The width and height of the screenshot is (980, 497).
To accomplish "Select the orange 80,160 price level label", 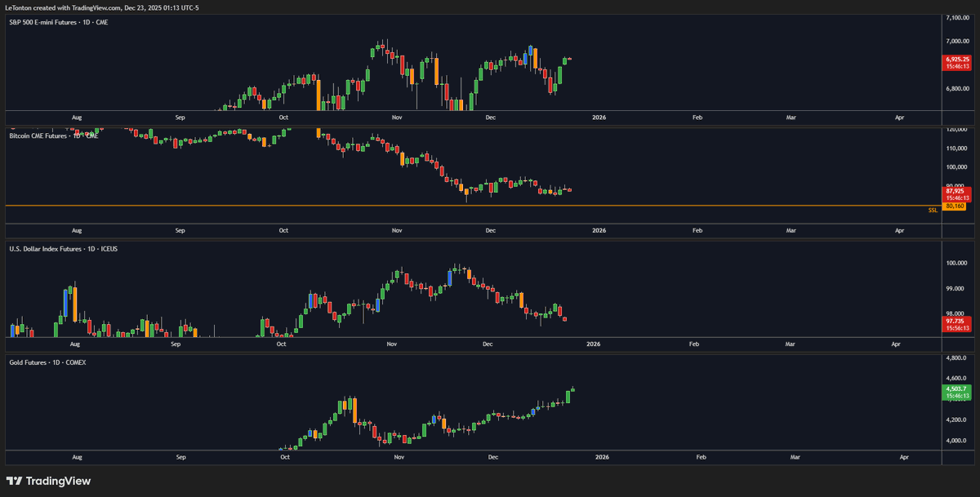I will [x=955, y=206].
